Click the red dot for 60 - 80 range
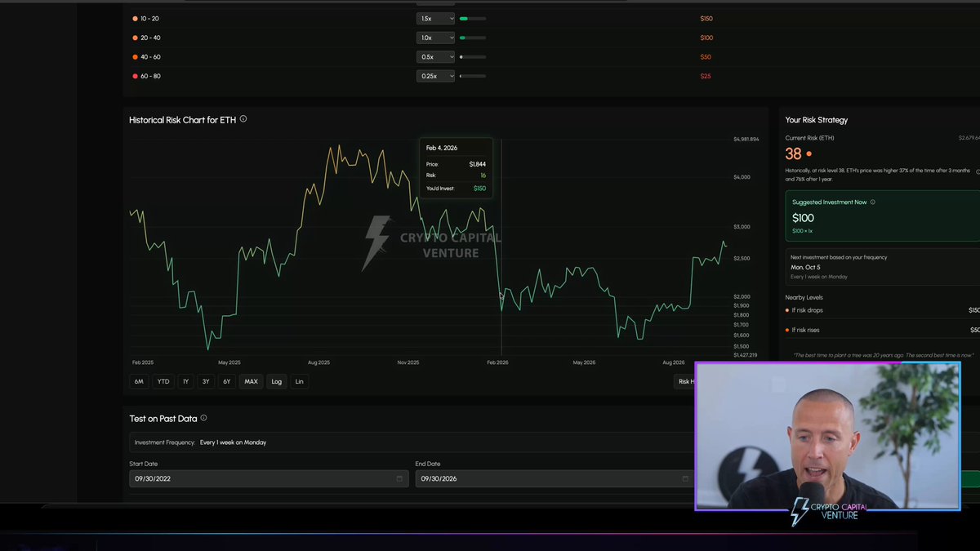The image size is (980, 551). 136,76
